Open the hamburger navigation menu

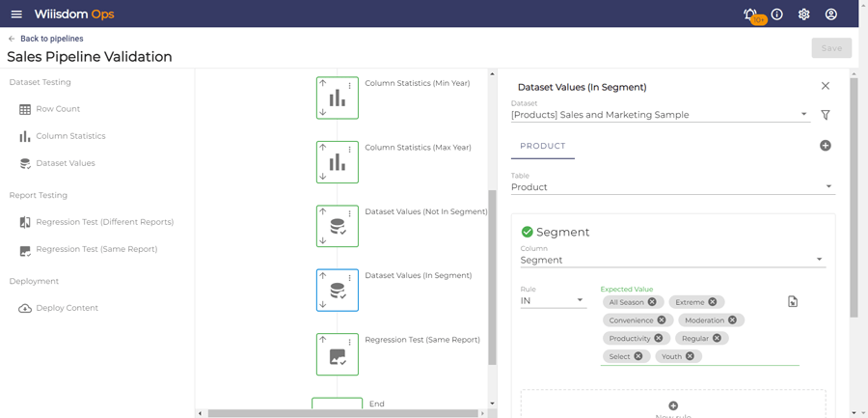pyautogui.click(x=16, y=14)
